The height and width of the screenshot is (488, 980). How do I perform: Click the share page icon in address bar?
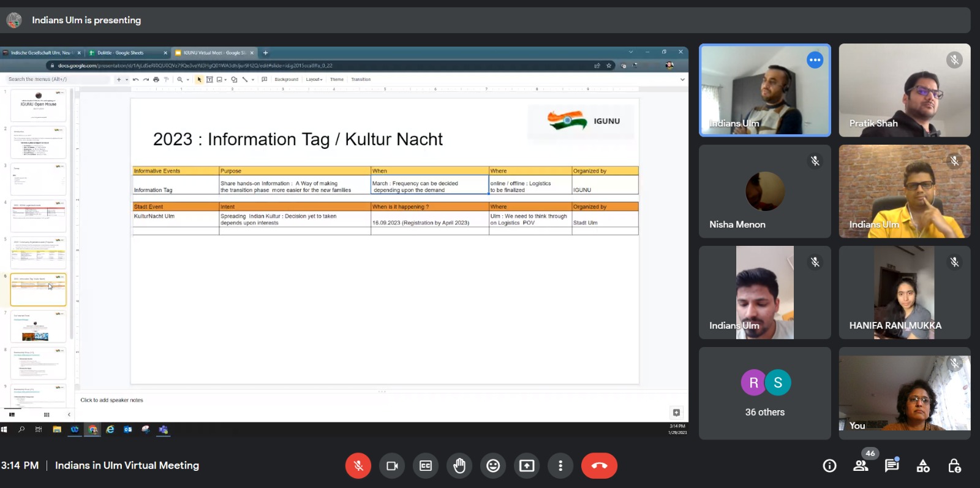point(597,66)
